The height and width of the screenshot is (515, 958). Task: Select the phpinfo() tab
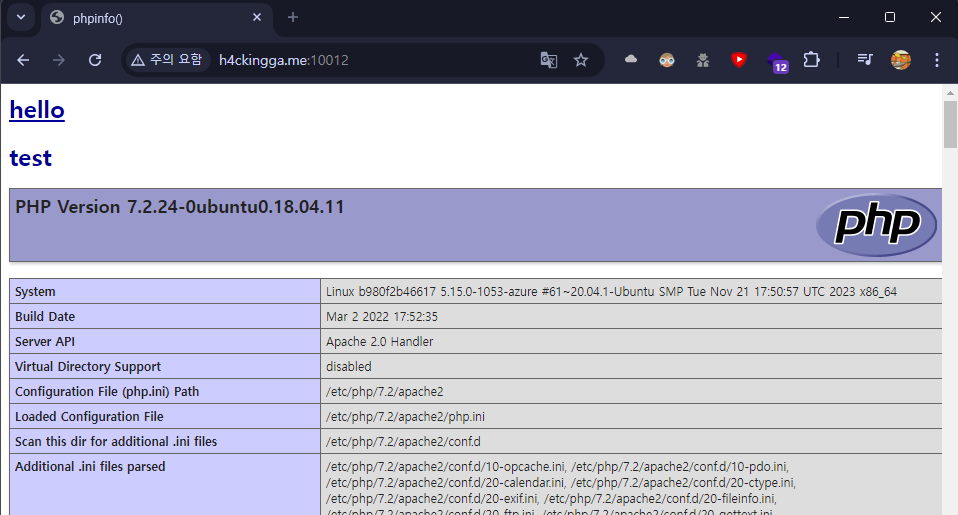[150, 18]
